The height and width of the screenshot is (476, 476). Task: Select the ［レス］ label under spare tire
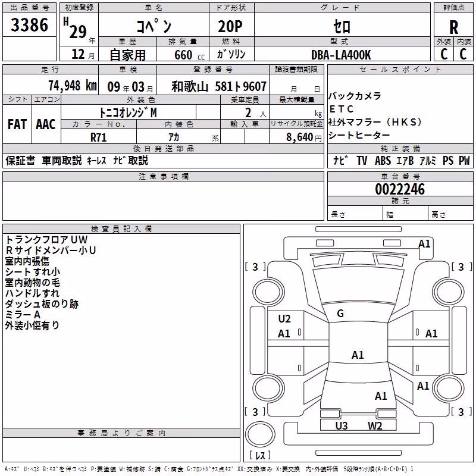(260, 455)
